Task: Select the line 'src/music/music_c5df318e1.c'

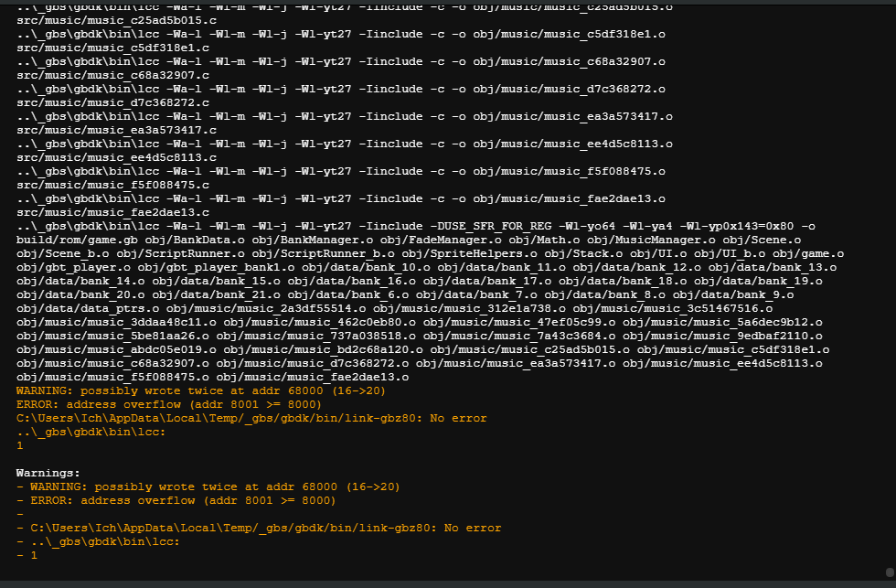Action: 112,48
